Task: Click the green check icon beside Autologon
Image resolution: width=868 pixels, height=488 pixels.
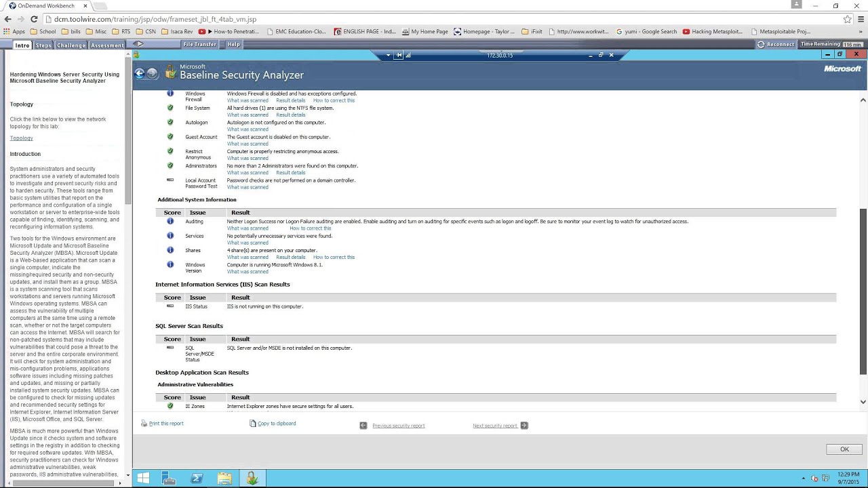Action: click(x=170, y=122)
